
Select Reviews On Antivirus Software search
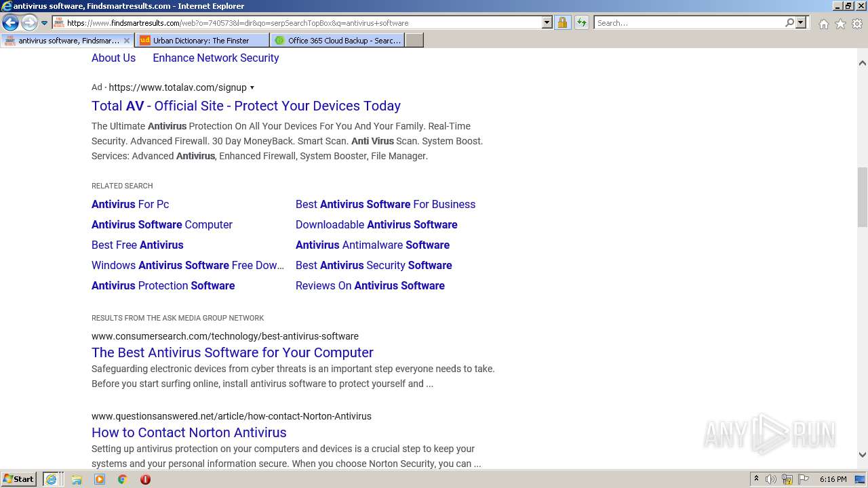[x=370, y=285]
